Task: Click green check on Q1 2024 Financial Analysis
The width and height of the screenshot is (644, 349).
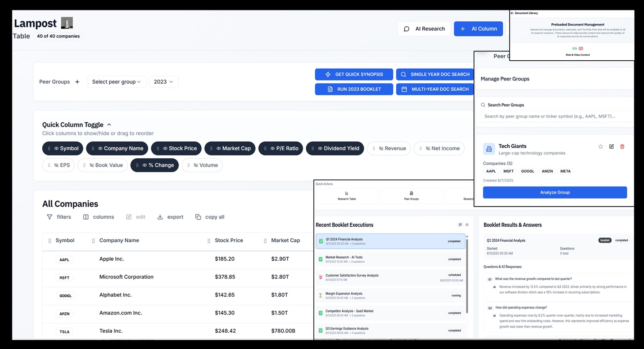Action: [321, 241]
